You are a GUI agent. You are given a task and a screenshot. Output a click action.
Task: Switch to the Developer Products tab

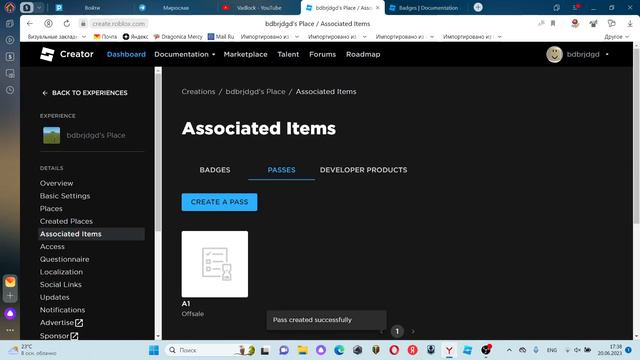(363, 170)
